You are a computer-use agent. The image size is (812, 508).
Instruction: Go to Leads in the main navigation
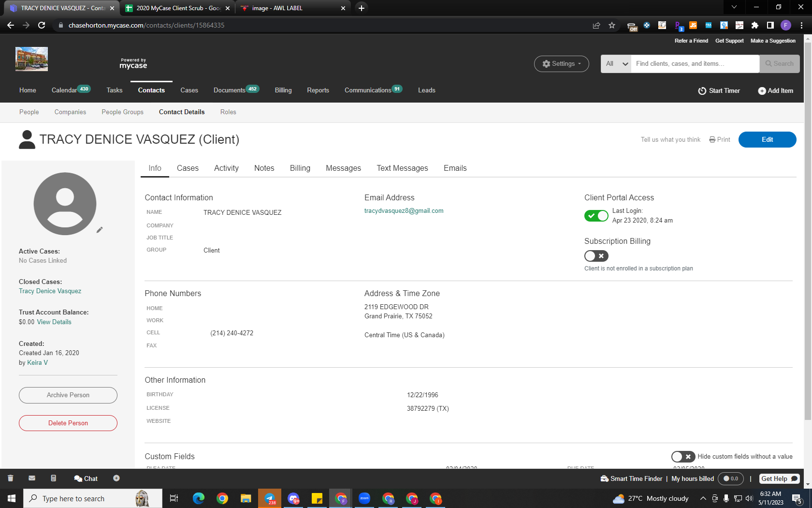click(427, 90)
